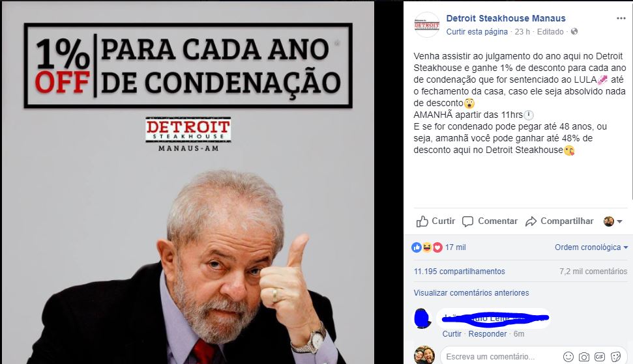The width and height of the screenshot is (633, 364).
Task: Click Comentar under the post
Action: click(490, 221)
